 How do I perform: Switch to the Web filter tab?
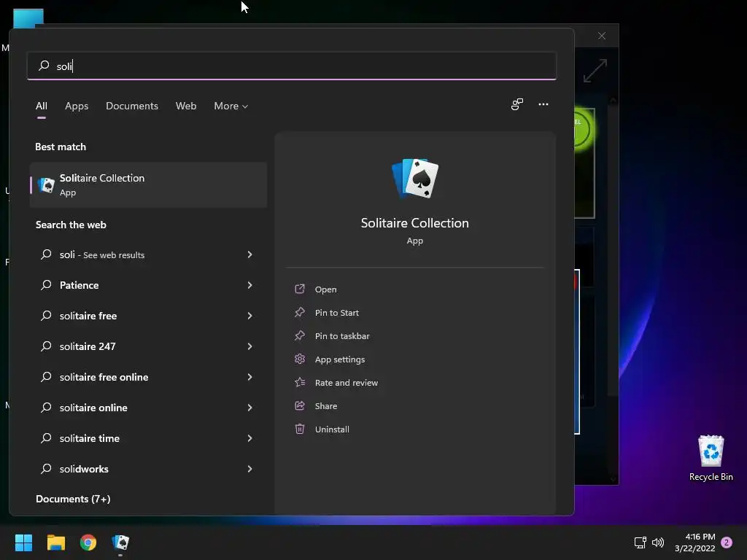pyautogui.click(x=186, y=106)
